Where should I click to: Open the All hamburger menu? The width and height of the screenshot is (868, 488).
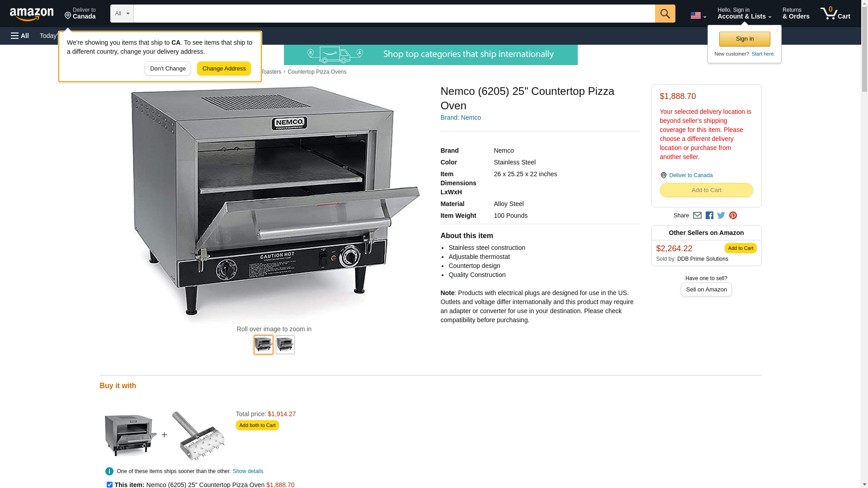tap(20, 36)
